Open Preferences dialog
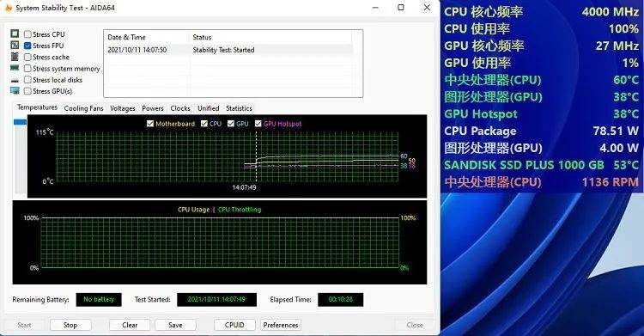 [x=281, y=325]
